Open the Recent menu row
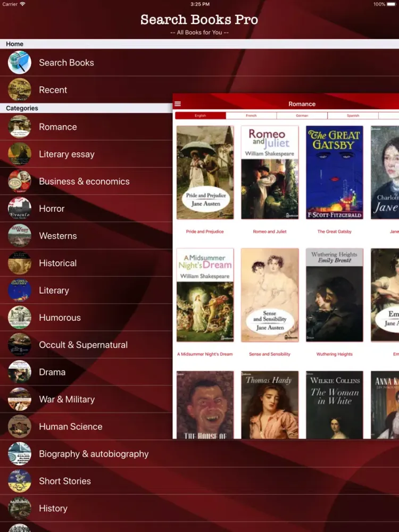399x532 pixels. click(x=86, y=90)
